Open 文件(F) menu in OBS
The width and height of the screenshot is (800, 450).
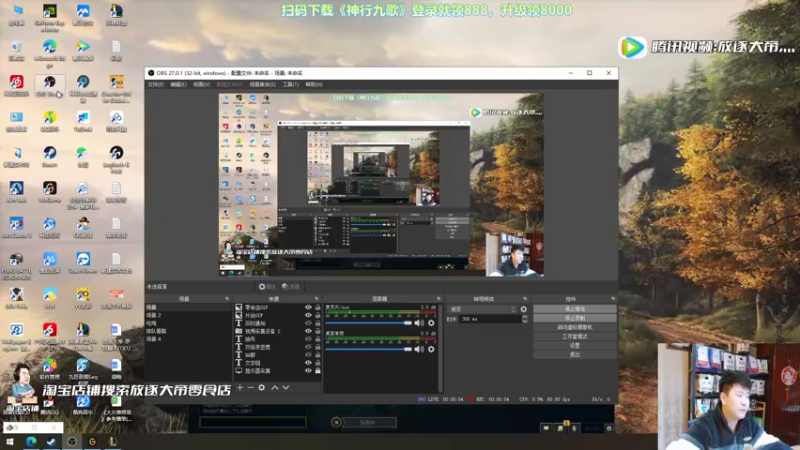point(156,84)
